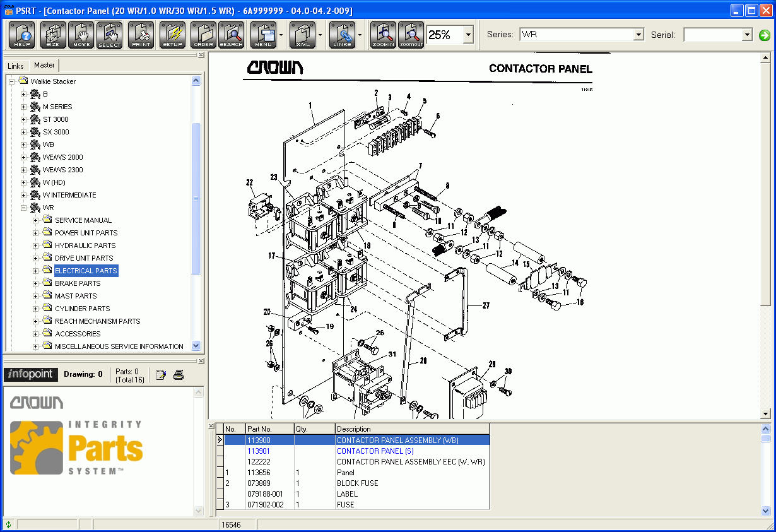Switch to the Master tab
This screenshot has width=776, height=532.
coord(44,65)
